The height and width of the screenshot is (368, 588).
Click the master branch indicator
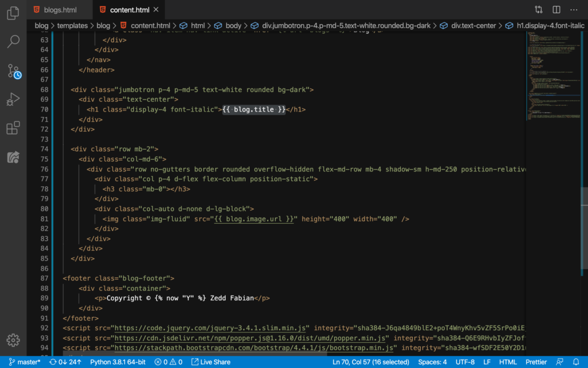click(x=24, y=362)
